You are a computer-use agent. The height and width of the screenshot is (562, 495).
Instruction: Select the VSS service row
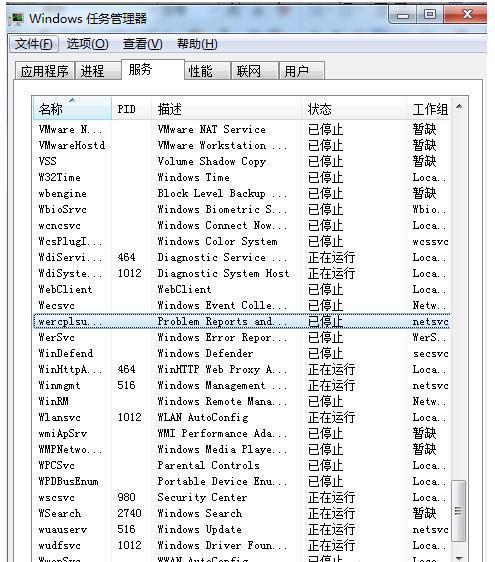242,161
